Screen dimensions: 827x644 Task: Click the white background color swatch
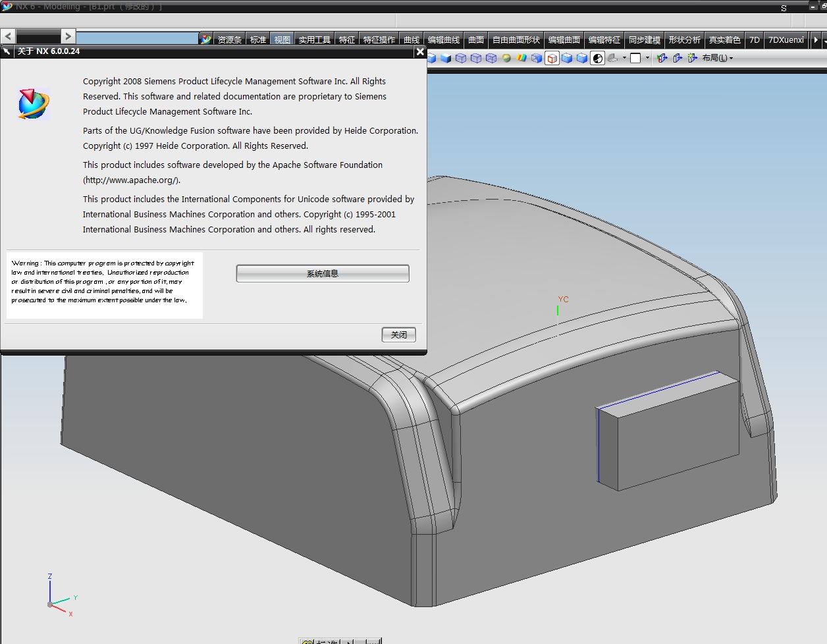pyautogui.click(x=635, y=58)
